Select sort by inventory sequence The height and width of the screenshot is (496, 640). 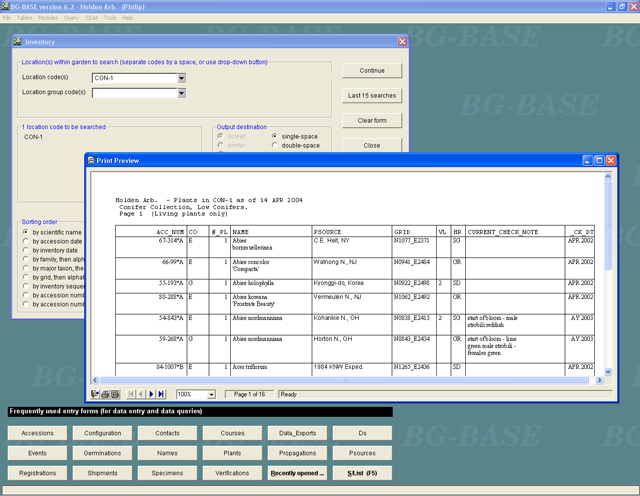[x=26, y=286]
